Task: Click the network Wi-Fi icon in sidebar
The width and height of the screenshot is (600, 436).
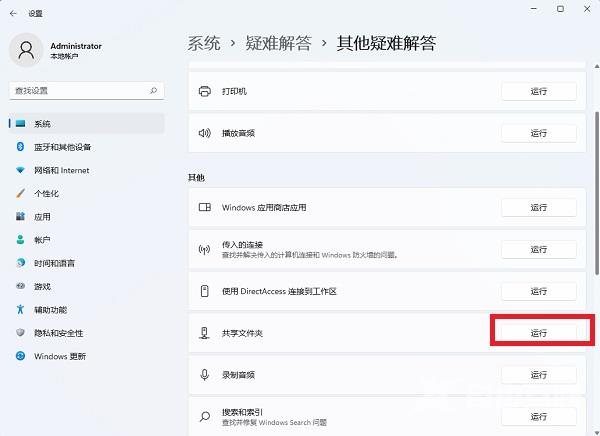Action: pos(20,170)
